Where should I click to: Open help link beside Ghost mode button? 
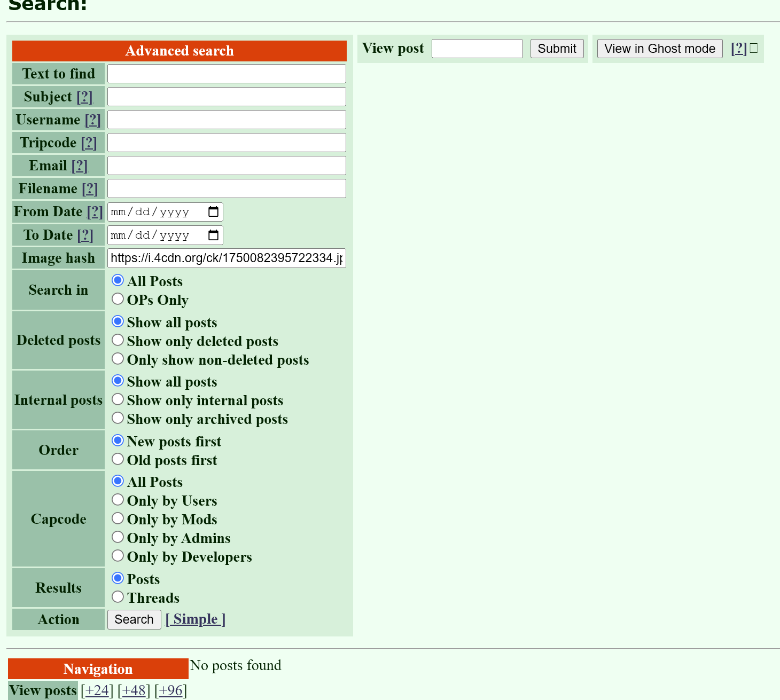(x=739, y=49)
